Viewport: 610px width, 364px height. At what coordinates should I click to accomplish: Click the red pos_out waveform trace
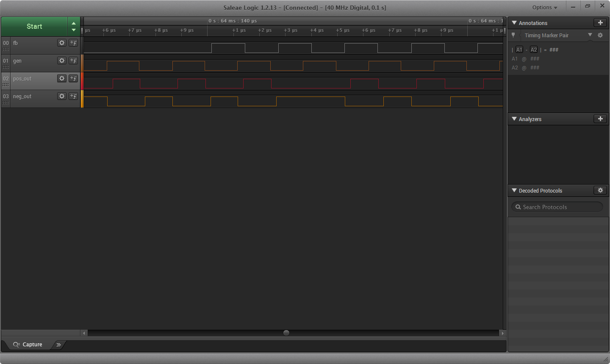pyautogui.click(x=293, y=83)
